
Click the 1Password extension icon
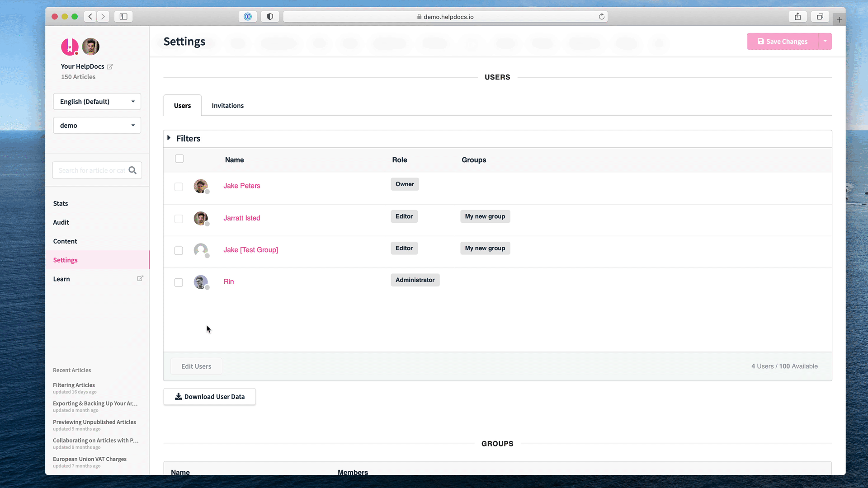(x=248, y=17)
